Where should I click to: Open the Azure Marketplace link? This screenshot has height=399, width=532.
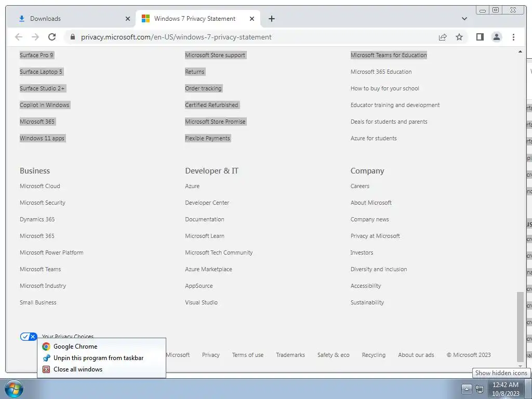209,269
